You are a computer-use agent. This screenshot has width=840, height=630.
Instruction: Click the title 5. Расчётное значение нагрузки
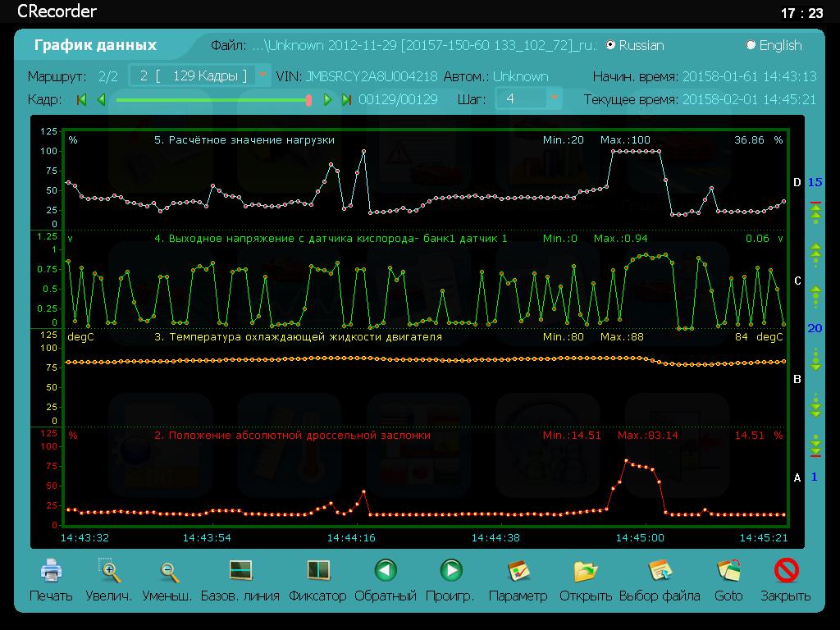pos(244,140)
